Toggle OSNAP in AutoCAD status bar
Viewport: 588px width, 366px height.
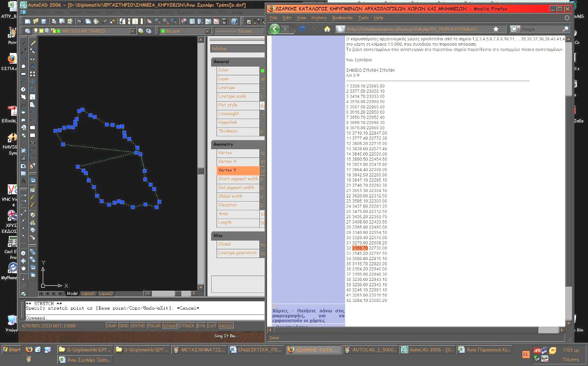click(170, 326)
